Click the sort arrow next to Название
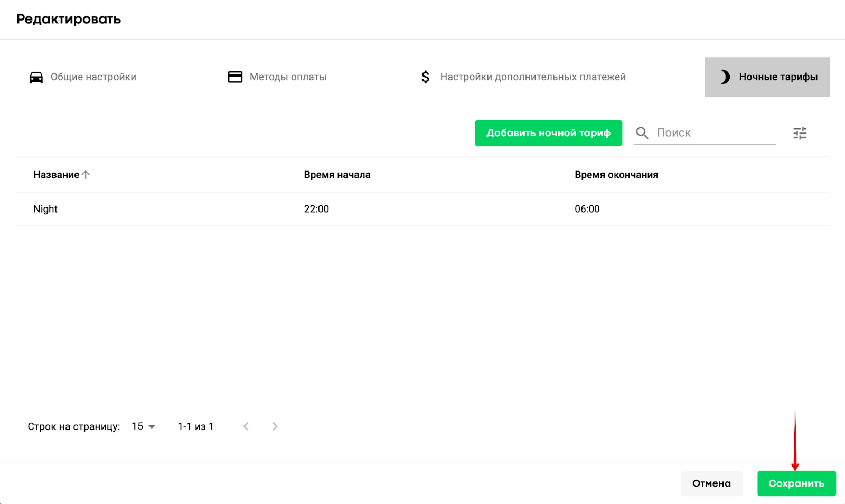Viewport: 845px width, 504px height. tap(86, 175)
